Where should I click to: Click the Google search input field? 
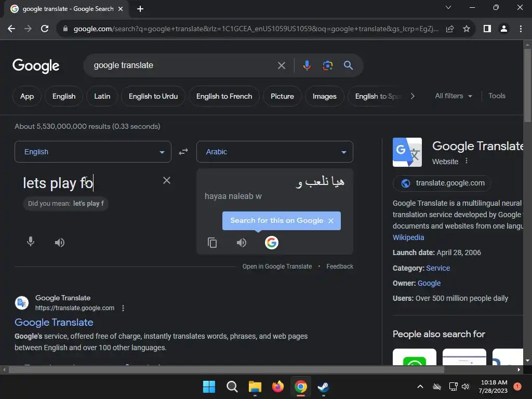point(183,65)
